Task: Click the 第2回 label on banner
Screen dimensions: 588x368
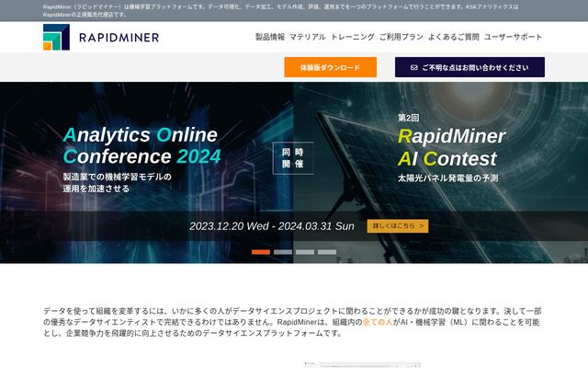Action: pos(408,118)
